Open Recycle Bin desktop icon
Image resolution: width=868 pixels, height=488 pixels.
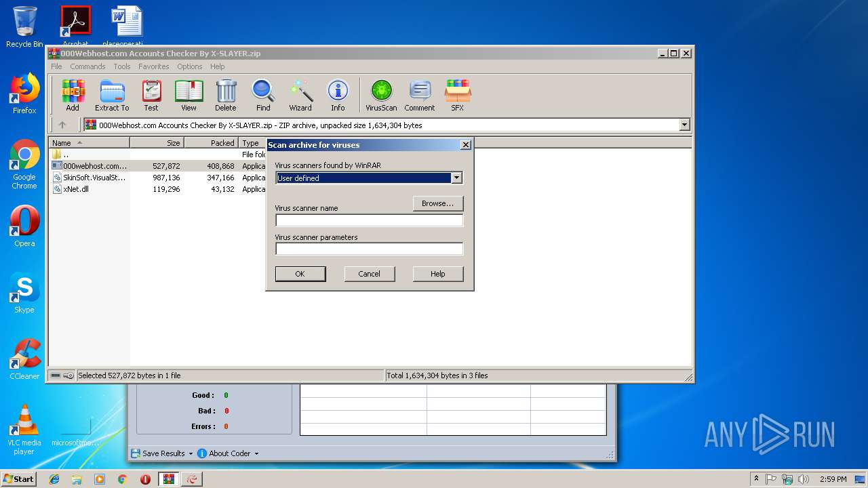(24, 27)
